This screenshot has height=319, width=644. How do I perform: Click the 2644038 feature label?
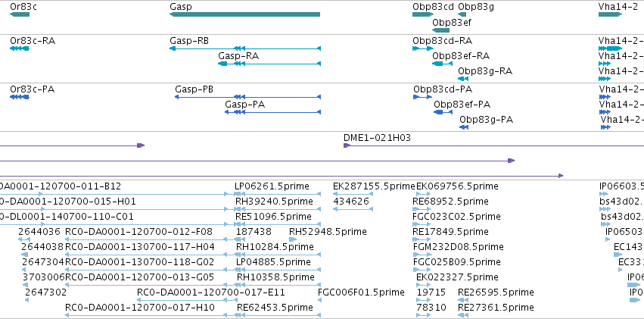[42, 247]
